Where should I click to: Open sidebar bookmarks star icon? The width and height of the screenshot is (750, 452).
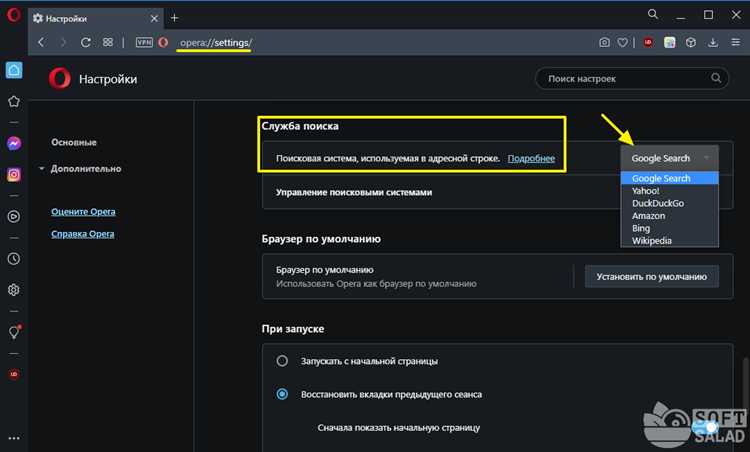coord(14,101)
